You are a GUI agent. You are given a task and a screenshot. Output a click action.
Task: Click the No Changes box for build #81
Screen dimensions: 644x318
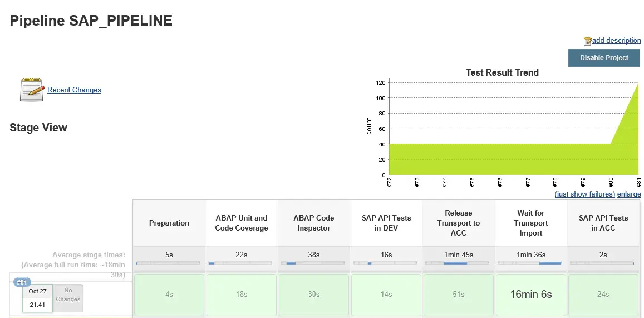point(68,295)
